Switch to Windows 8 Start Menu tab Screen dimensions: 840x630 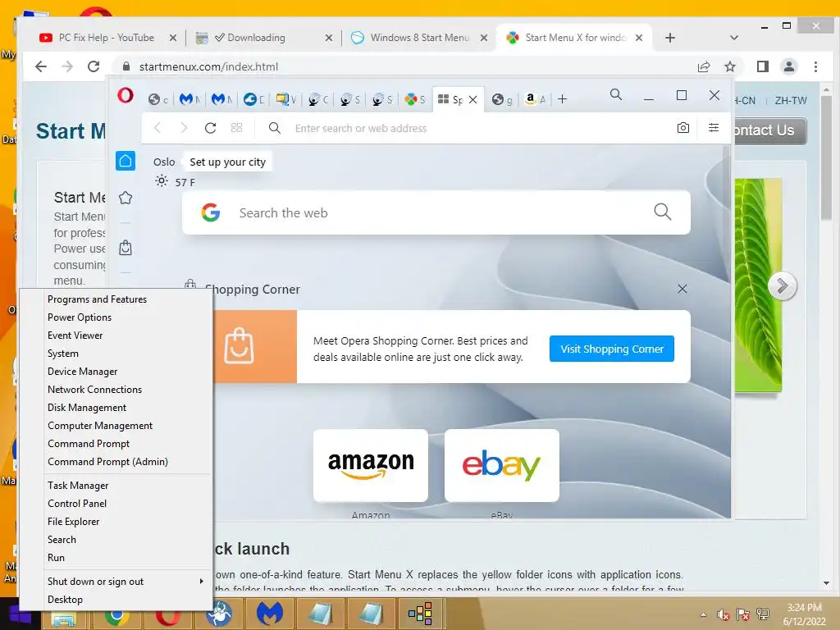[x=419, y=38]
